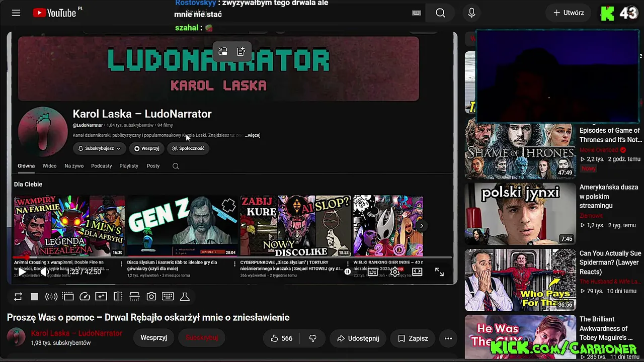The image size is (644, 362).
Task: Click the red Subskrybuj button under the video
Action: coord(202,338)
